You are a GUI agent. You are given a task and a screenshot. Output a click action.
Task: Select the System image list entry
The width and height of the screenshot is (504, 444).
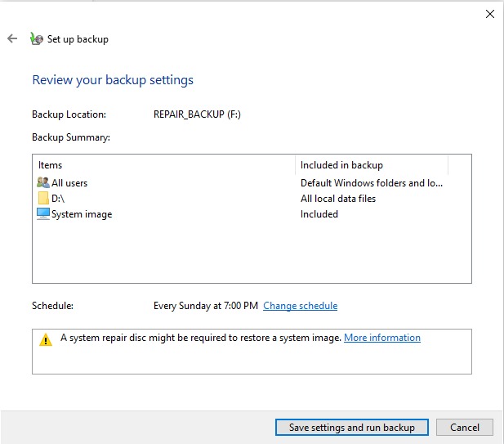82,214
